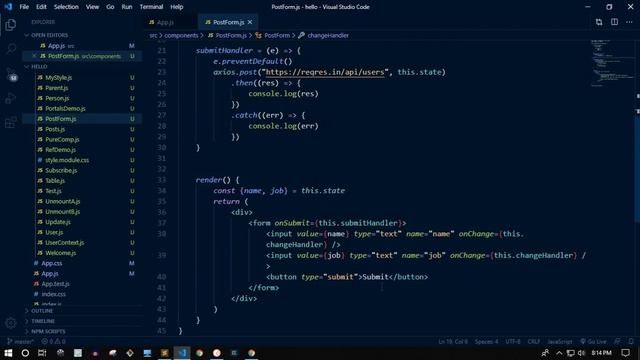Change indentation via Spaces: 4

[487, 342]
